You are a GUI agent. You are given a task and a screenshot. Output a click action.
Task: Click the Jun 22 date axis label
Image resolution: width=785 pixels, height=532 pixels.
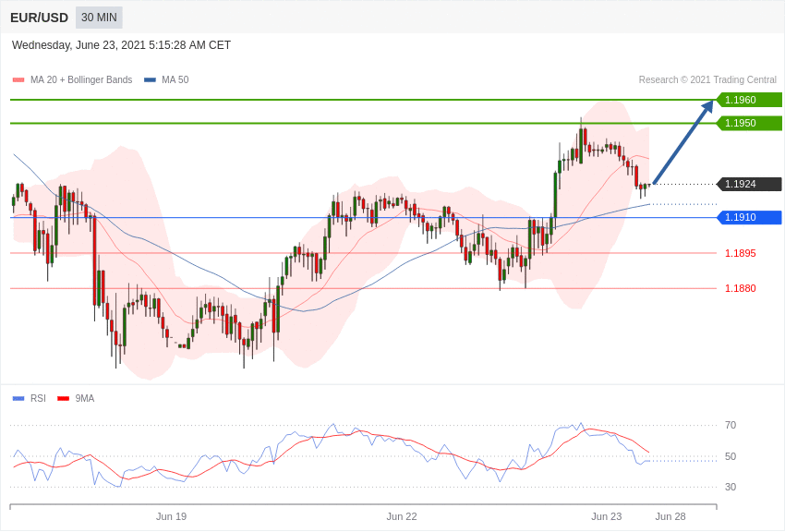tap(402, 516)
